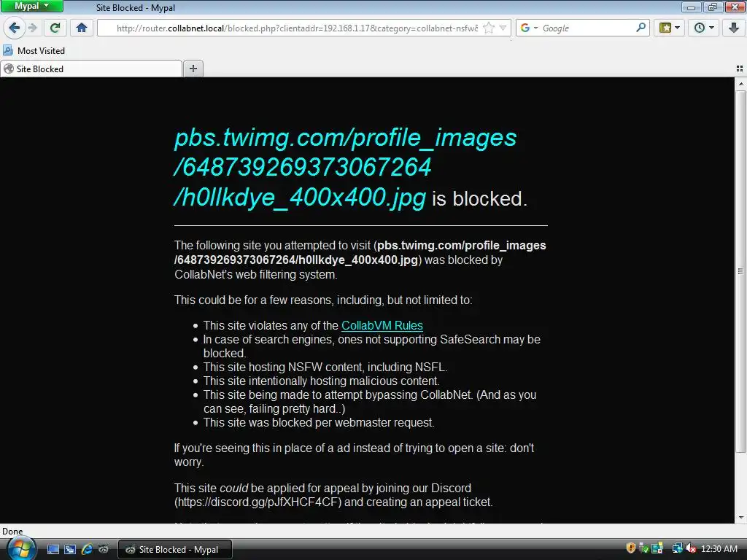This screenshot has height=560, width=747.
Task: Go forward to the next page
Action: tap(33, 28)
